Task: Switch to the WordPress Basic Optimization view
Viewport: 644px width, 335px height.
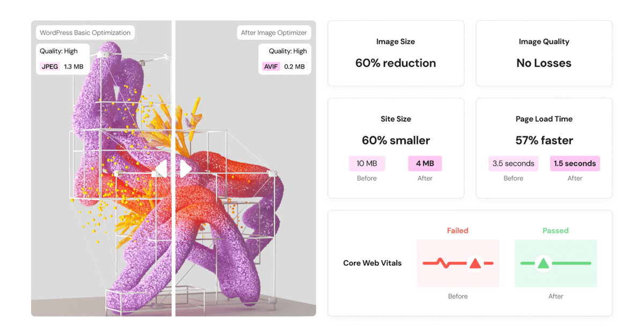Action: pyautogui.click(x=85, y=32)
